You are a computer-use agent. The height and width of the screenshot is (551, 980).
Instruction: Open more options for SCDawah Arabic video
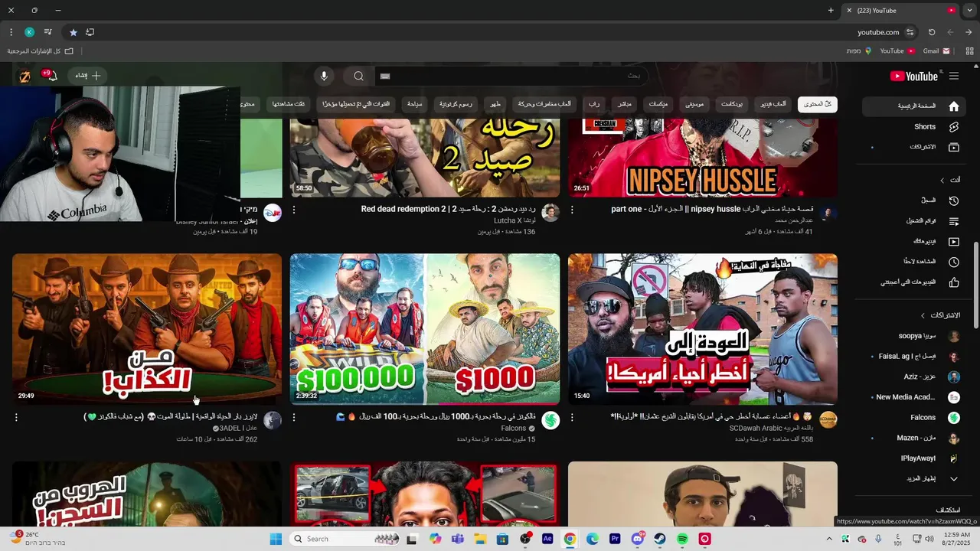pos(572,418)
